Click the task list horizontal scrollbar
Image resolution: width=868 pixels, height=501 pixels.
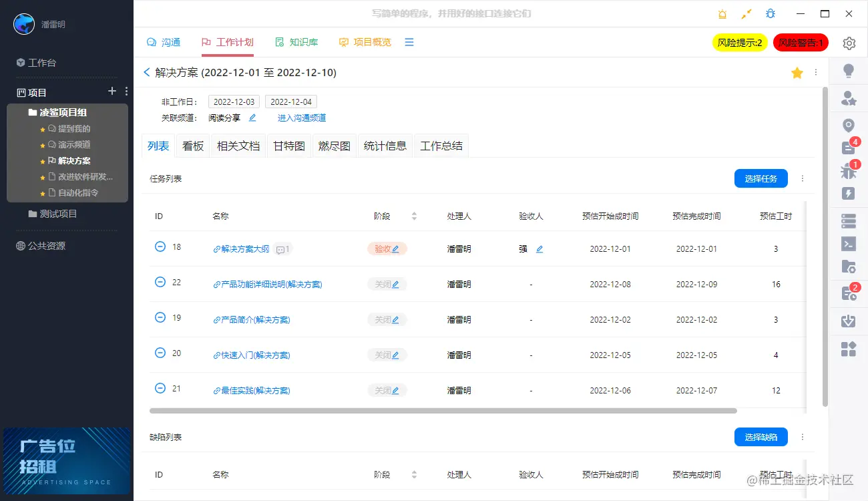coord(443,411)
